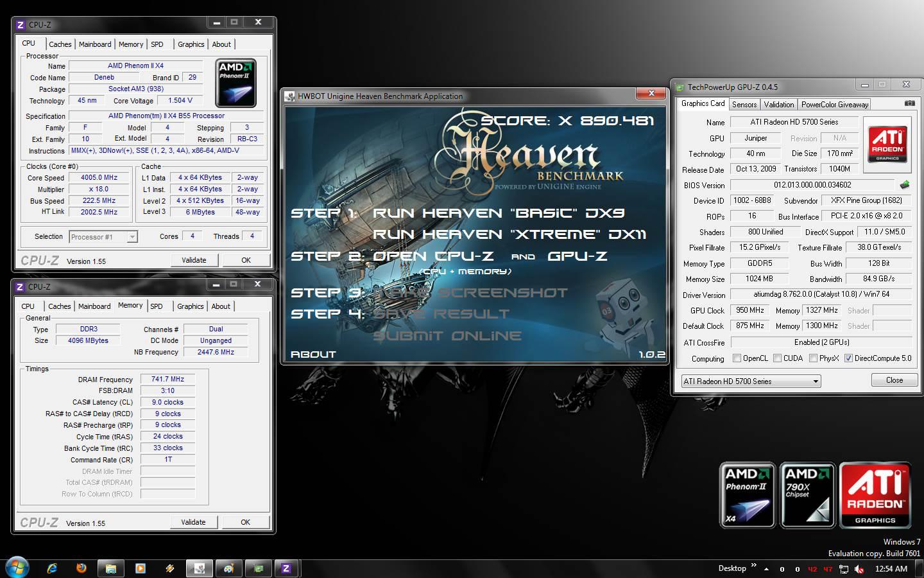Image resolution: width=924 pixels, height=578 pixels.
Task: Open the PowerColor Giveaway tab in GPU-Z
Action: click(x=835, y=104)
